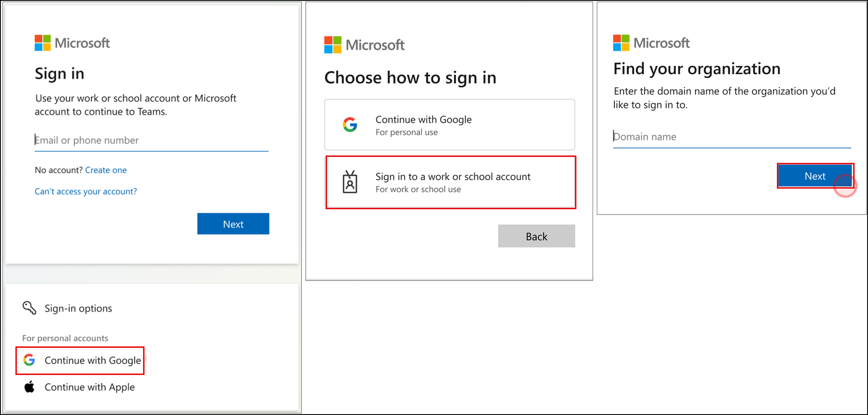
Task: Select Continue with Google under For personal accounts
Action: (92, 360)
